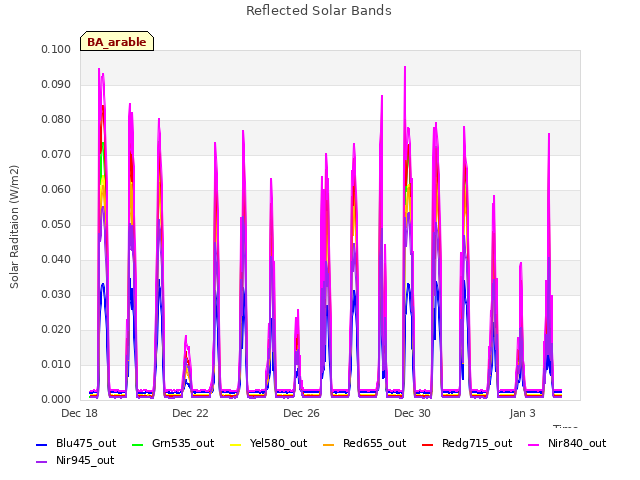Viewport: 640px width, 480px height.
Task: Click the Dec 30 x-axis tick label
Action: [x=412, y=413]
